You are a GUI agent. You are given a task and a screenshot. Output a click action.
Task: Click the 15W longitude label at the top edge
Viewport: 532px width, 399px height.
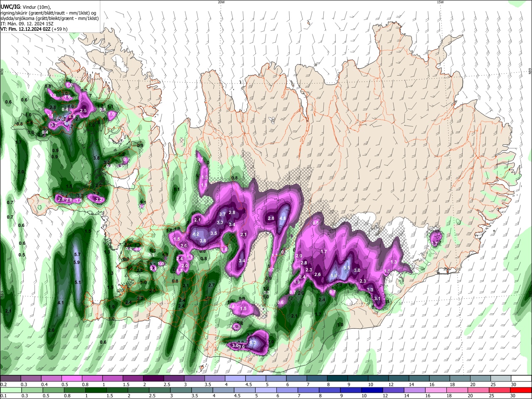pos(440,2)
